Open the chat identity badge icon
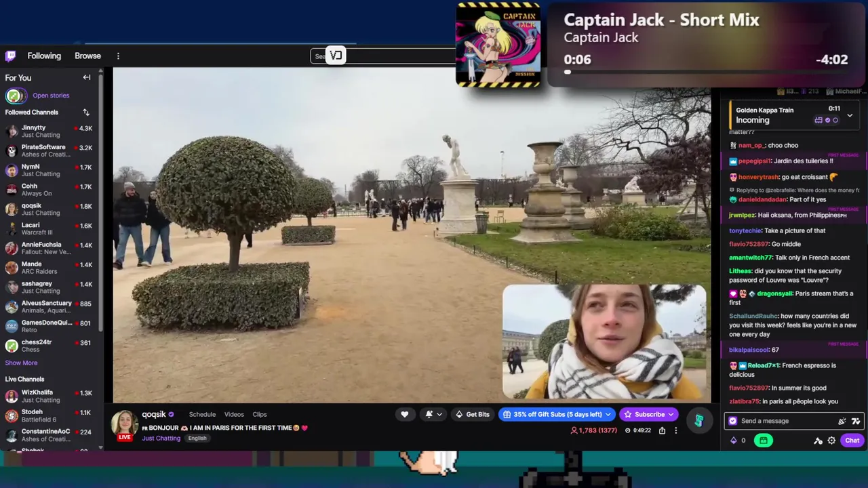This screenshot has width=868, height=488. click(x=732, y=421)
